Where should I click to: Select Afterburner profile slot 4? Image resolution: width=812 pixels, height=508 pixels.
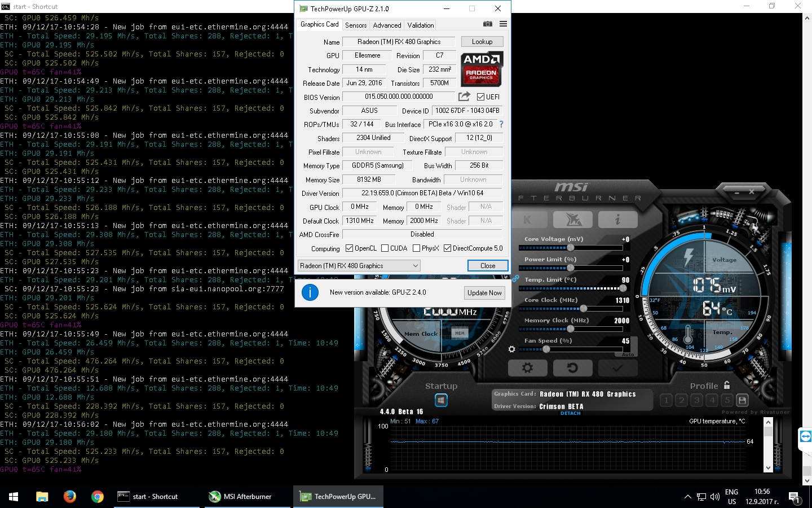pyautogui.click(x=712, y=400)
